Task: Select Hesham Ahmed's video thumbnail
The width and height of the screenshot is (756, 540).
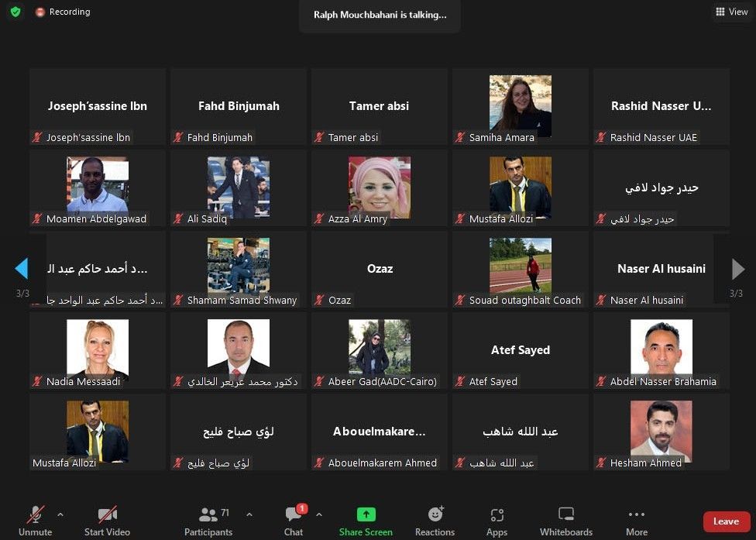Action: pos(661,432)
